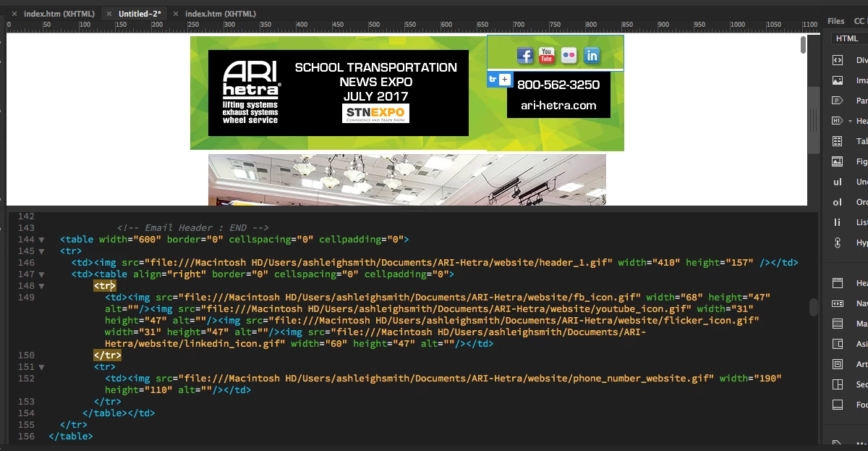
Task: Click the table align="right" code at line 147
Action: (x=273, y=274)
